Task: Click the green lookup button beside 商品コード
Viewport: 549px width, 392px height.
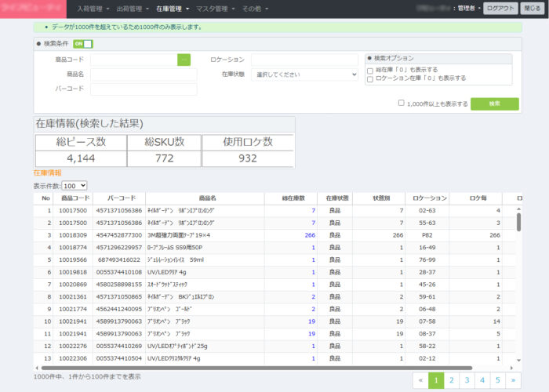Action: (x=184, y=60)
